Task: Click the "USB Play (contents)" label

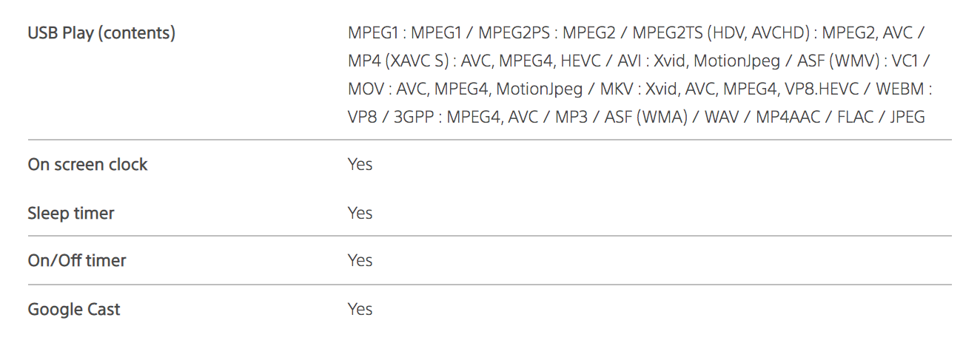Action: click(101, 34)
